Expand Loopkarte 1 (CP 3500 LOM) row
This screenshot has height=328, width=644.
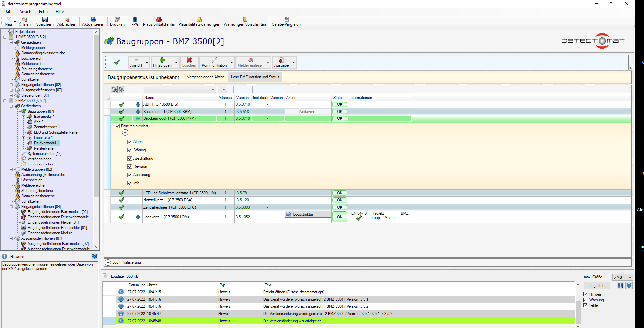(138, 217)
